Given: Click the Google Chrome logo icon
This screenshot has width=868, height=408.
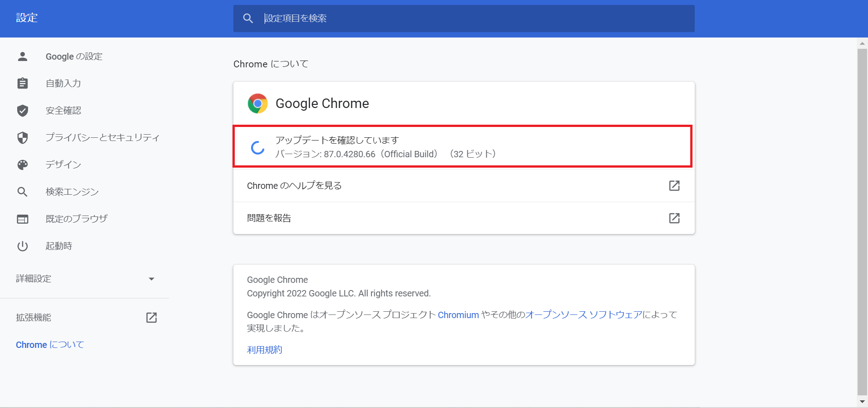Looking at the screenshot, I should coord(258,103).
